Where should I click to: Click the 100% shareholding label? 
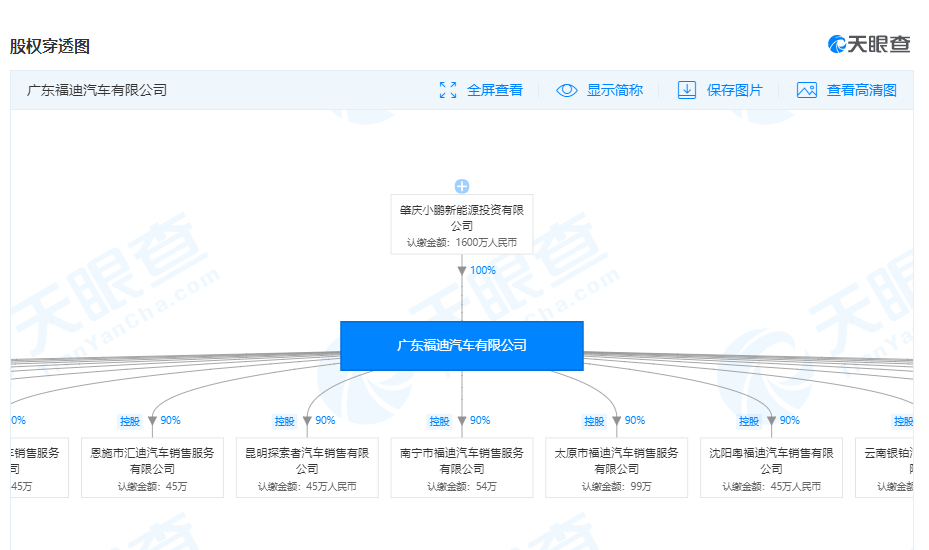[x=483, y=271]
